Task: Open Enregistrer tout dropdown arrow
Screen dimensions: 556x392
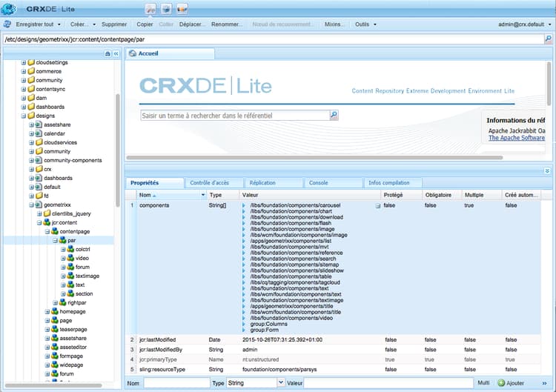Action: [x=59, y=24]
